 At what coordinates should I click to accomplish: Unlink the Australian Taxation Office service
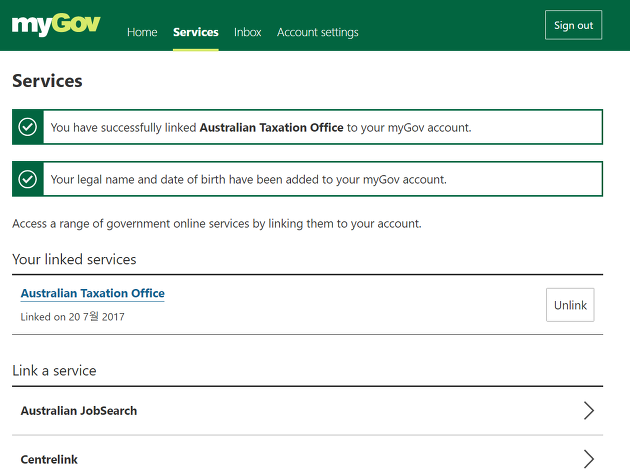(570, 305)
